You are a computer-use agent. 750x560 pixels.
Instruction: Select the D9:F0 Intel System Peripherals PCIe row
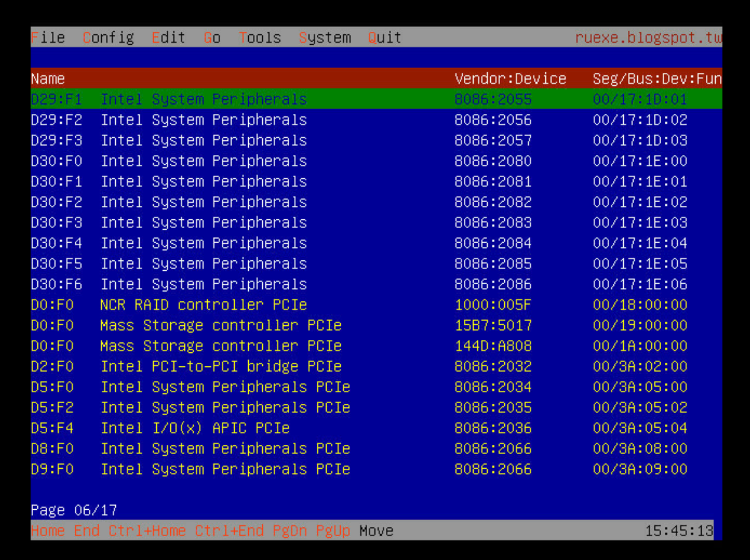click(x=376, y=469)
